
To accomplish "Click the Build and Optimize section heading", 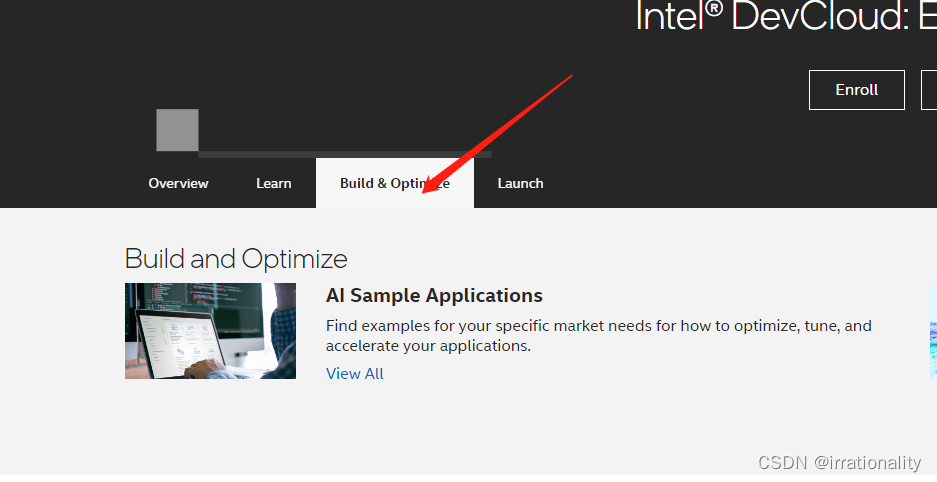I will pos(236,259).
